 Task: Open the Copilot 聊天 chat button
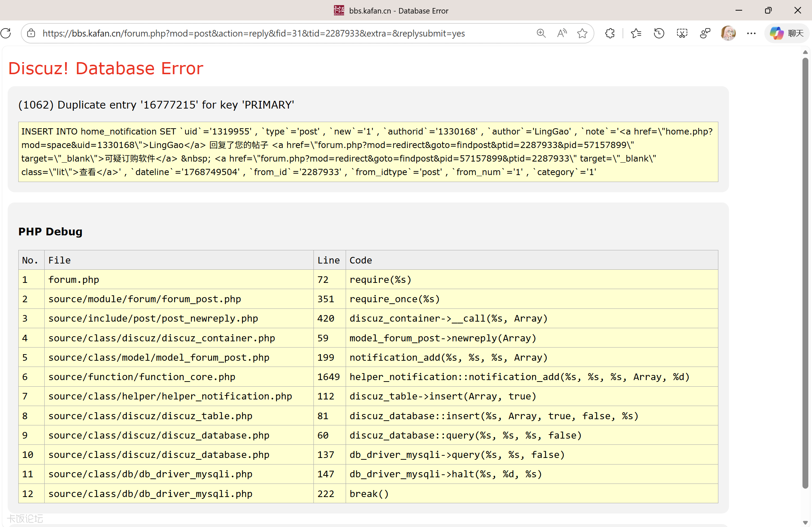coord(787,33)
